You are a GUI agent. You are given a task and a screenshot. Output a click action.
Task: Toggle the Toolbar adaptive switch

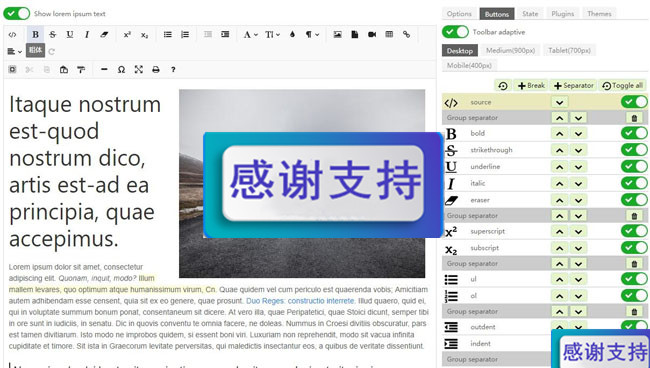pyautogui.click(x=455, y=32)
